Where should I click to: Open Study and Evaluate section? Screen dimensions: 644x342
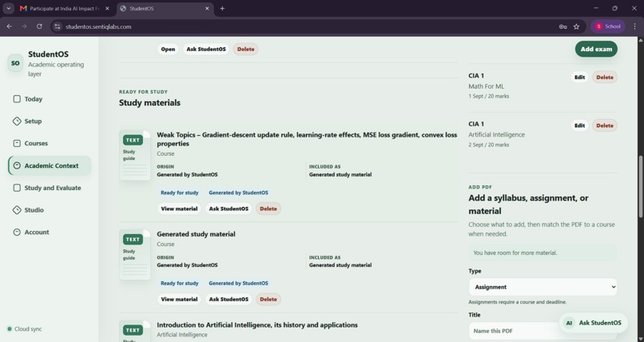point(50,188)
